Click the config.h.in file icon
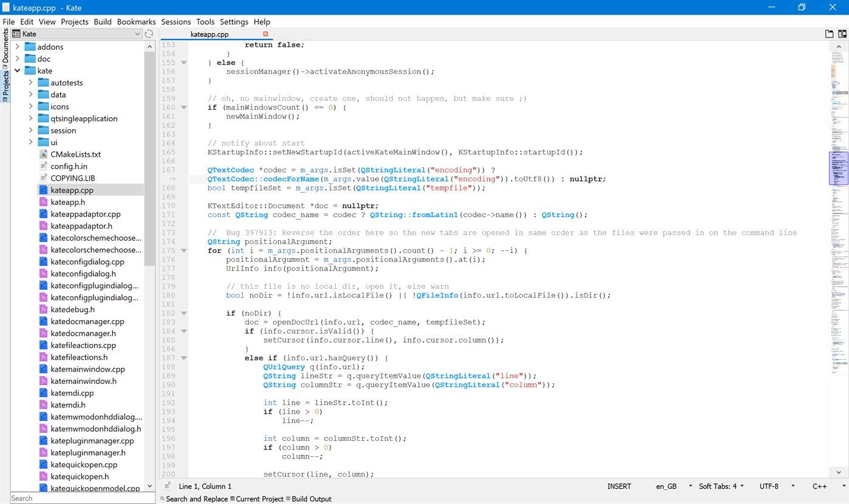The image size is (849, 504). coord(43,166)
